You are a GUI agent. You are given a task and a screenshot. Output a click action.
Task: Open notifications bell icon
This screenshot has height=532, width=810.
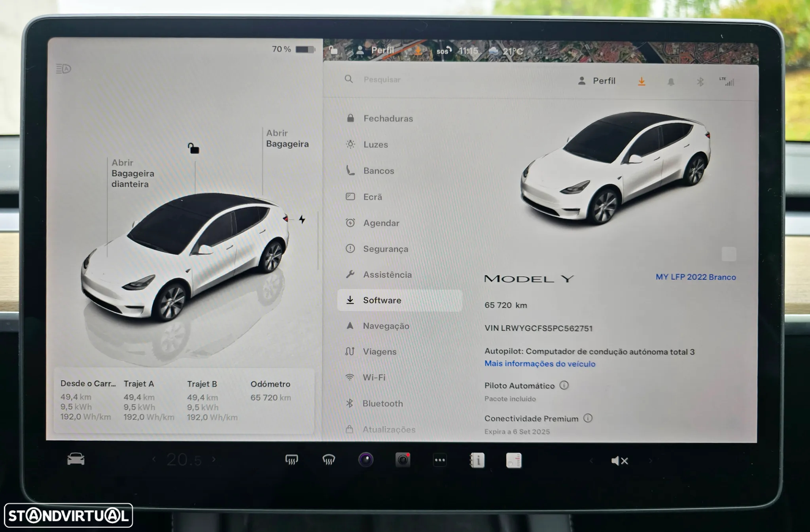click(671, 82)
